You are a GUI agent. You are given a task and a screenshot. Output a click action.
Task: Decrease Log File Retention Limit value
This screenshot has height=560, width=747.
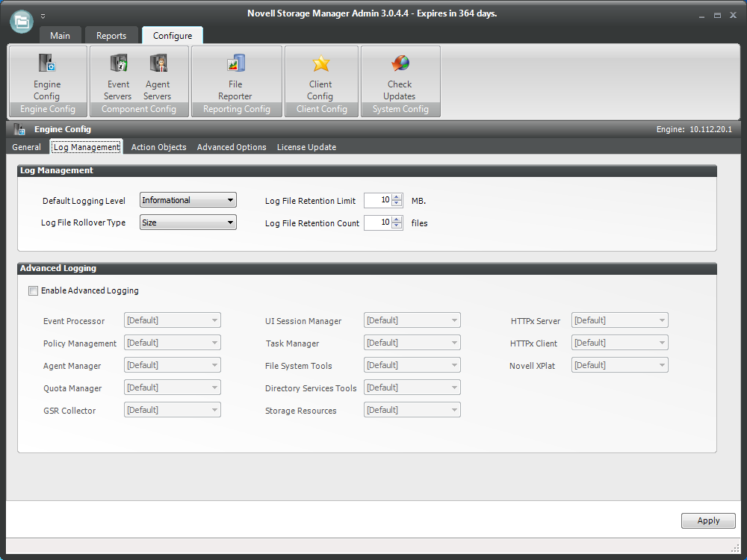click(x=397, y=203)
